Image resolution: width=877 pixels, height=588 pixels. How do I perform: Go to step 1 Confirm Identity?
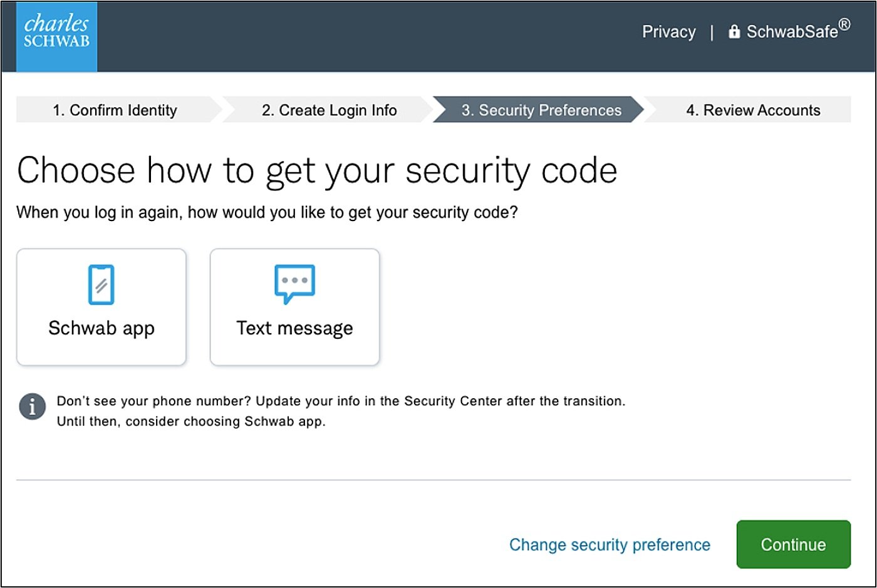(115, 110)
